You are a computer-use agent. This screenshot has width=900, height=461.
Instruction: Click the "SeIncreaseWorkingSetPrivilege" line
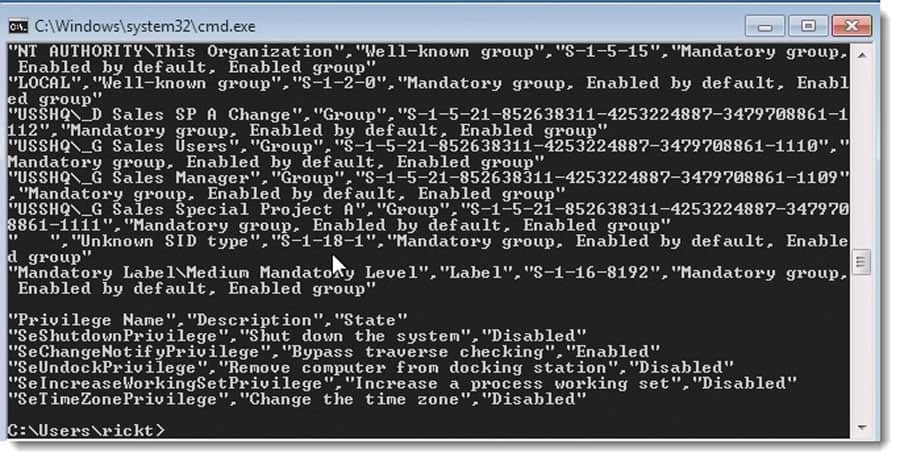tap(403, 383)
